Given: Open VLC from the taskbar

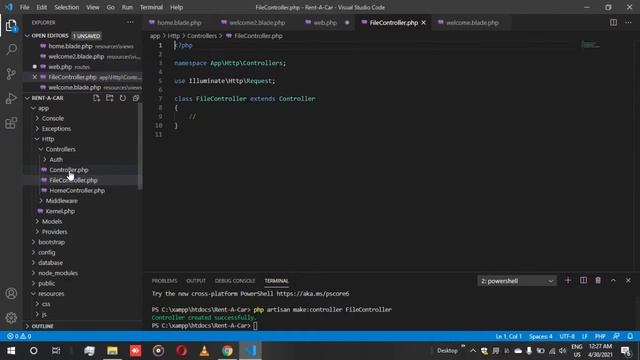Looking at the screenshot, I should (x=204, y=351).
